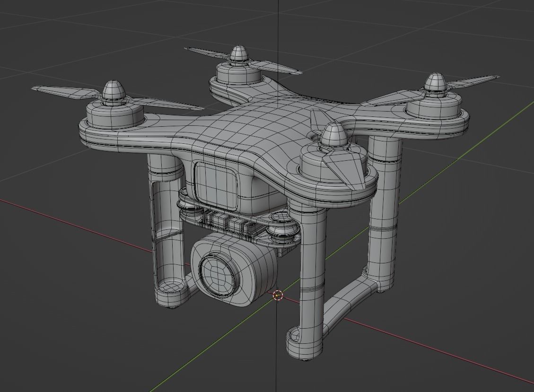Click the 3D cursor on the grid
Image resolution: width=534 pixels, height=392 pixels.
click(278, 295)
